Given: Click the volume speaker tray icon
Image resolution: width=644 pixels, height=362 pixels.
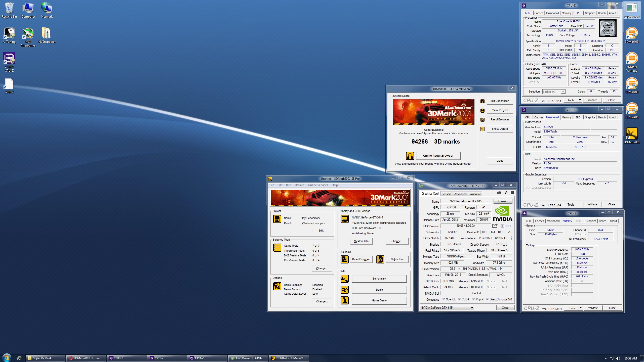Looking at the screenshot, I should 618,358.
